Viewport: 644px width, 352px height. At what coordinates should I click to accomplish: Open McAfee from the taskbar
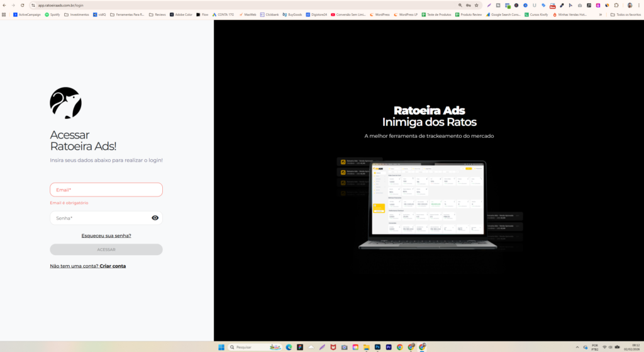tap(333, 347)
